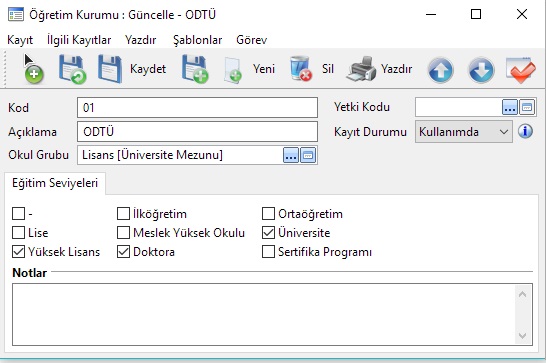Click the Kaydet toolbar label
Viewport: 546px width, 363px height.
(x=148, y=69)
